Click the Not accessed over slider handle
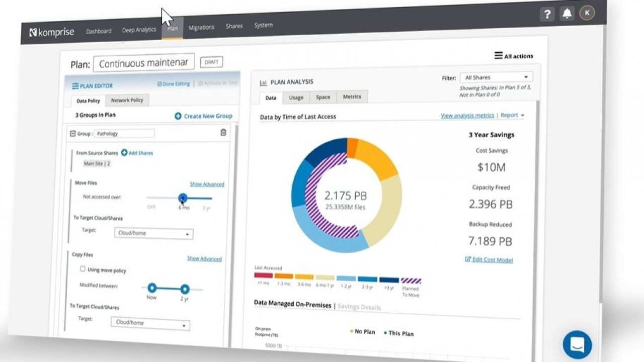644x362 pixels. (183, 198)
